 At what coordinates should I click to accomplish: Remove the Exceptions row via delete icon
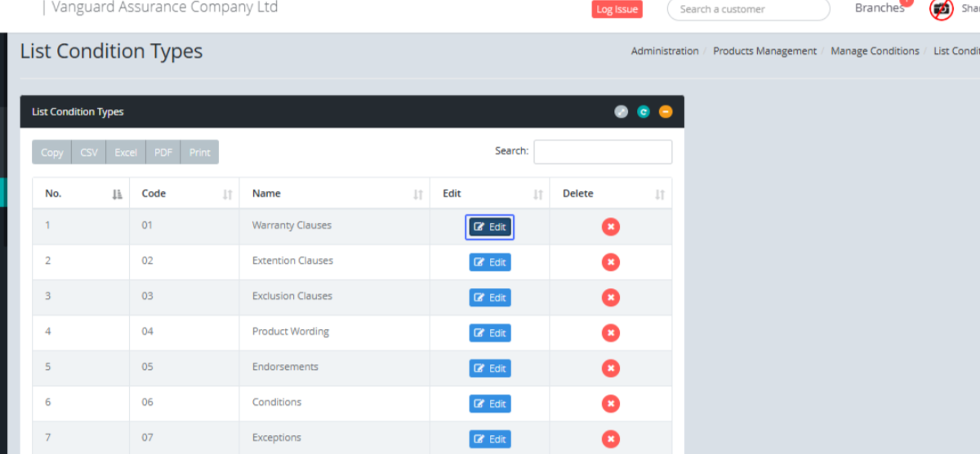(x=610, y=438)
